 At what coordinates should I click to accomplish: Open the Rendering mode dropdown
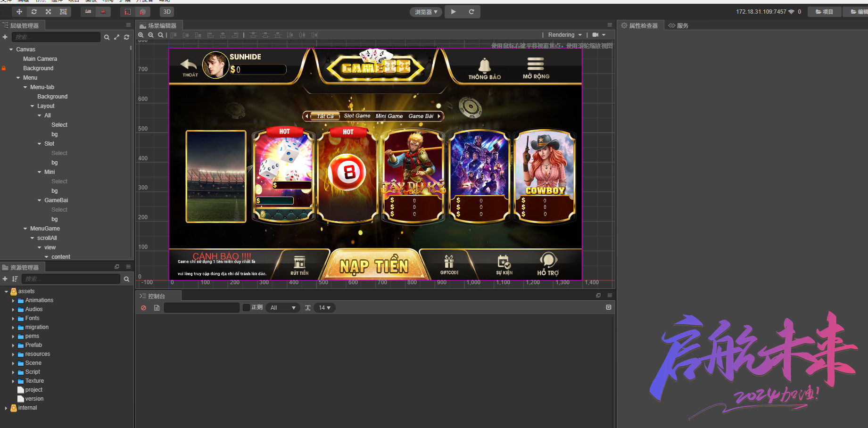(565, 35)
